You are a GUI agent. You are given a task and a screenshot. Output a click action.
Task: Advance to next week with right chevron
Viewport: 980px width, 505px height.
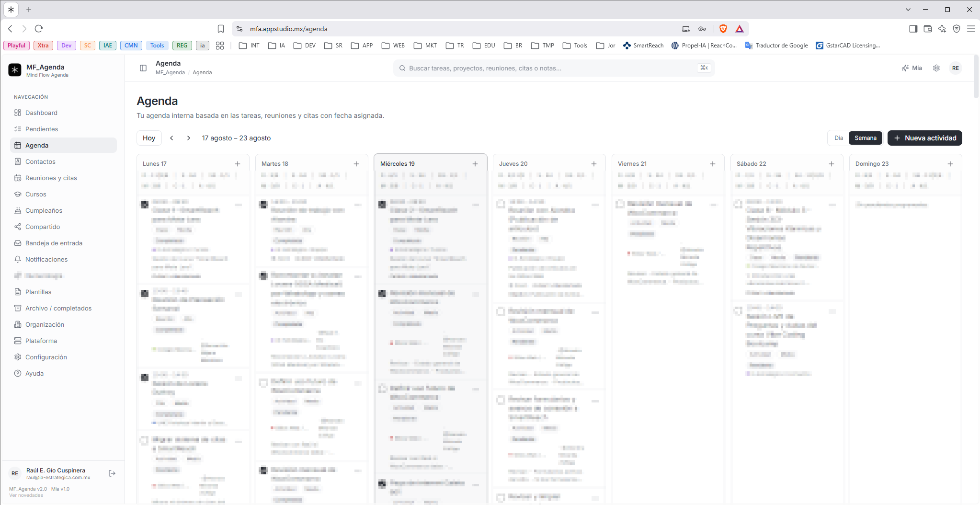(189, 138)
